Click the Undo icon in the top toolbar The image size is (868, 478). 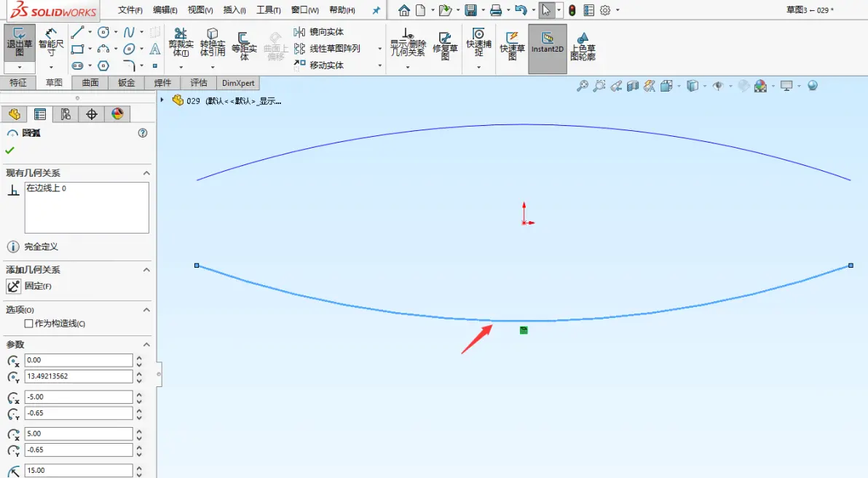click(521, 10)
